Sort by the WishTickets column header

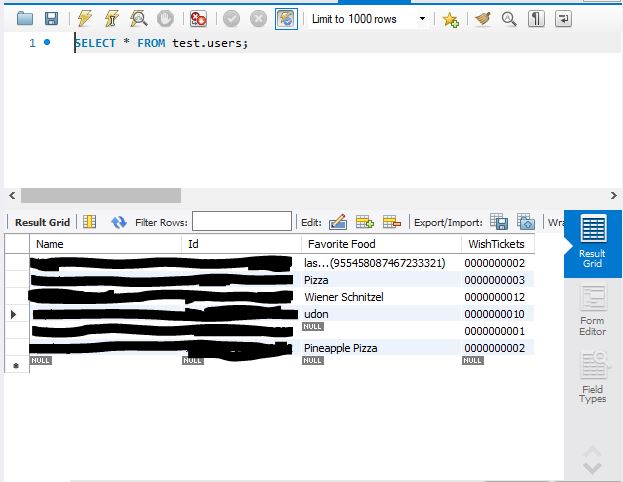click(495, 244)
